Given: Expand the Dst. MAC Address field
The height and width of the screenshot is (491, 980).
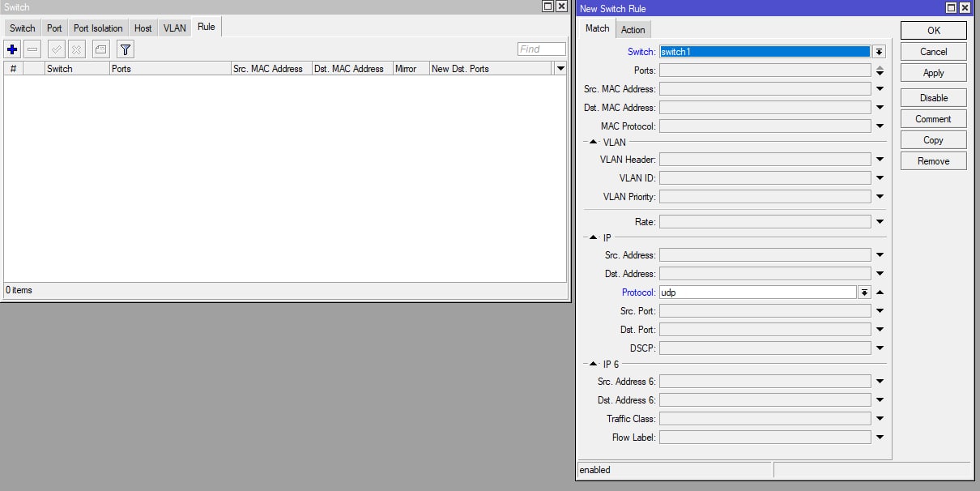Looking at the screenshot, I should 880,108.
